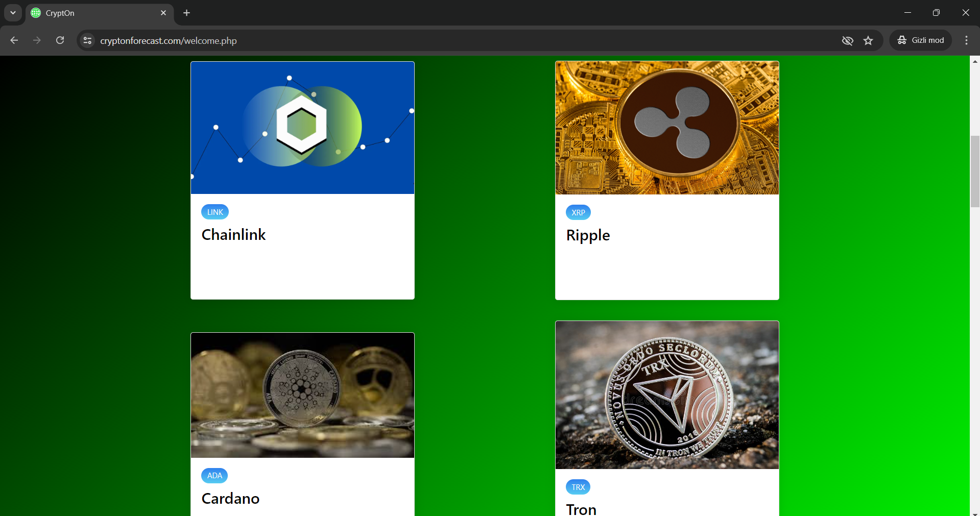Open site information icon in address bar
Screen dimensions: 980x516
pos(87,40)
